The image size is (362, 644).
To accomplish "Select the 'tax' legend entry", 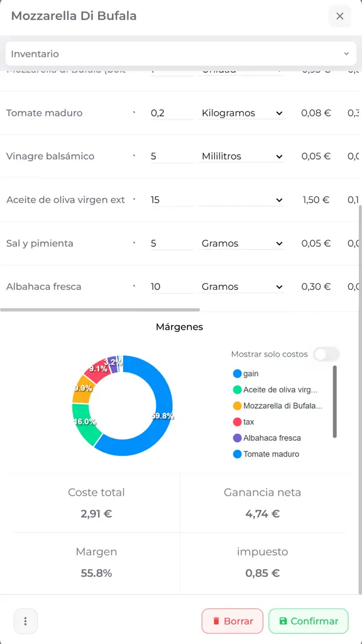I will point(248,422).
